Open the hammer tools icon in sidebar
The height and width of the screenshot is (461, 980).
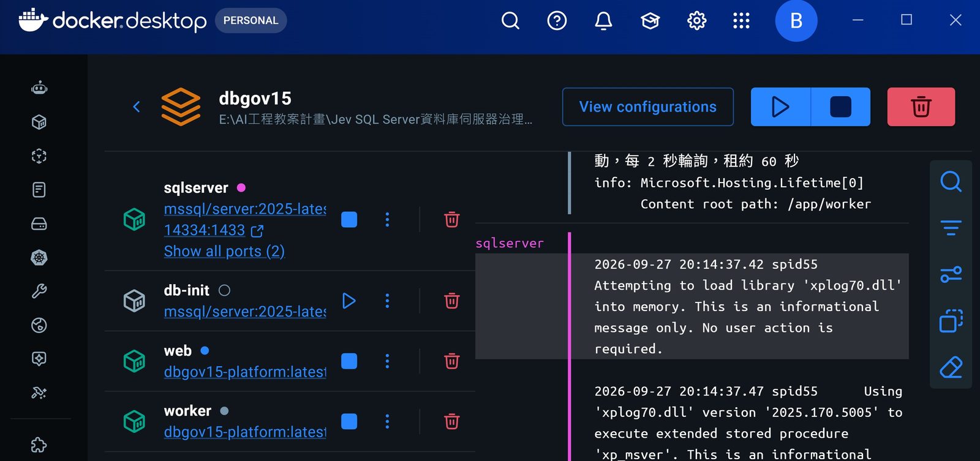[x=39, y=392]
